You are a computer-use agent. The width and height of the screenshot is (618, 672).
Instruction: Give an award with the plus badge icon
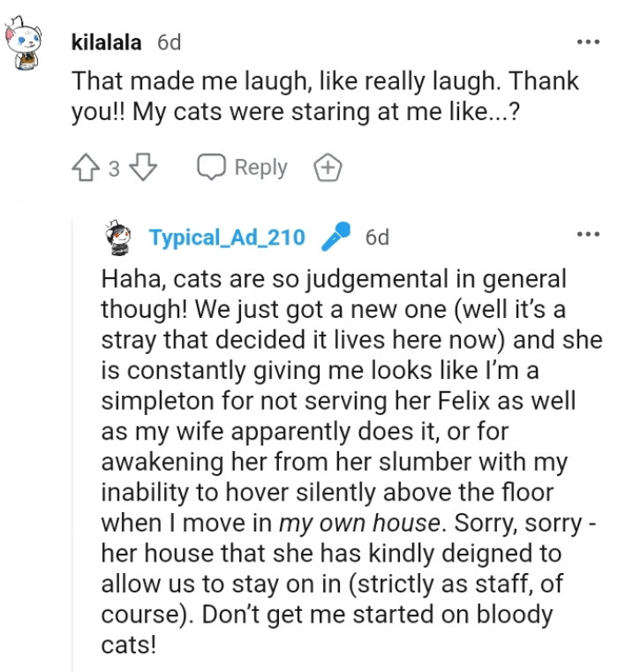tap(328, 168)
